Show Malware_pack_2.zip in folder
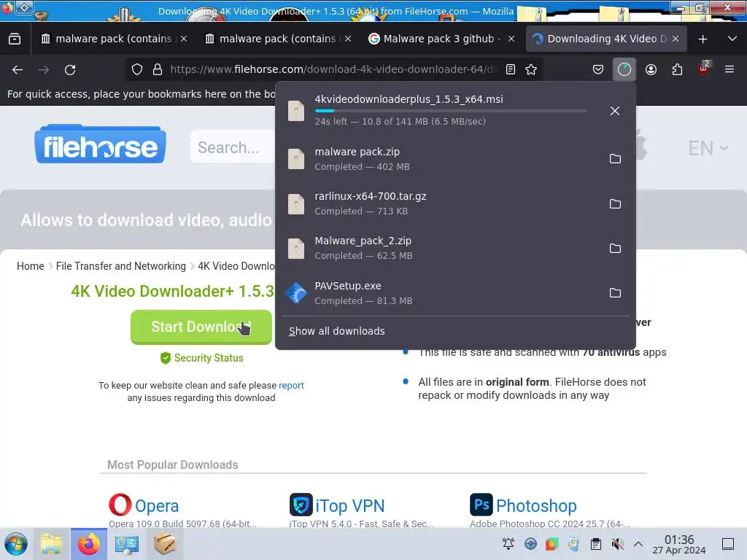Viewport: 747px width, 560px height. tap(615, 248)
